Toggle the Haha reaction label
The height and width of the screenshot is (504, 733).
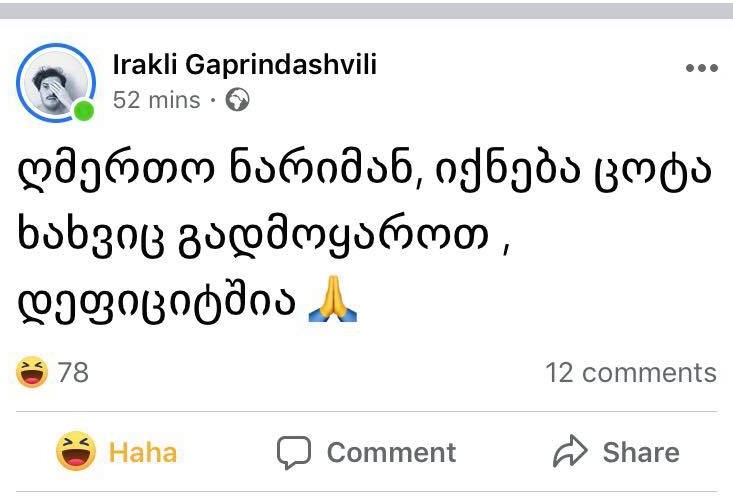coord(142,452)
